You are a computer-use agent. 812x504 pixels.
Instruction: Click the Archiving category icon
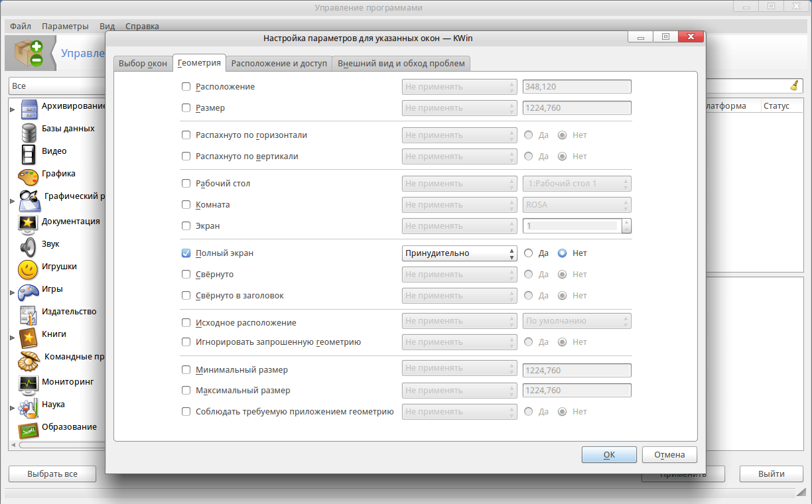click(x=29, y=109)
